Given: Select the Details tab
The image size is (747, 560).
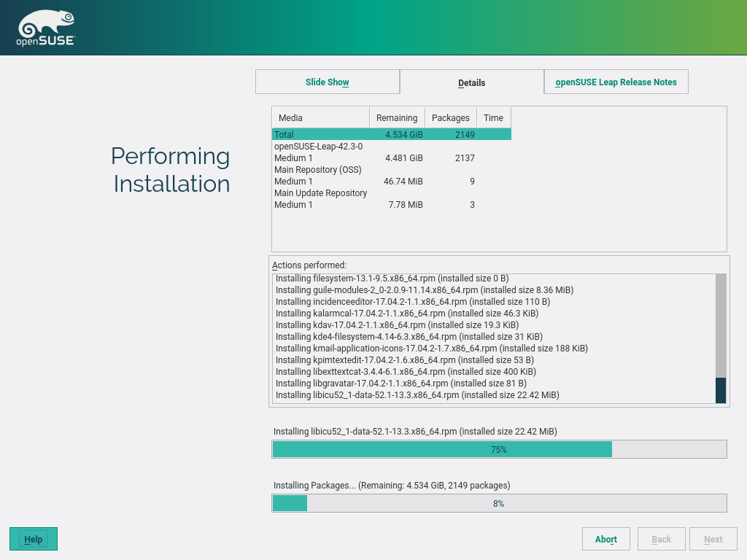Looking at the screenshot, I should coord(472,82).
